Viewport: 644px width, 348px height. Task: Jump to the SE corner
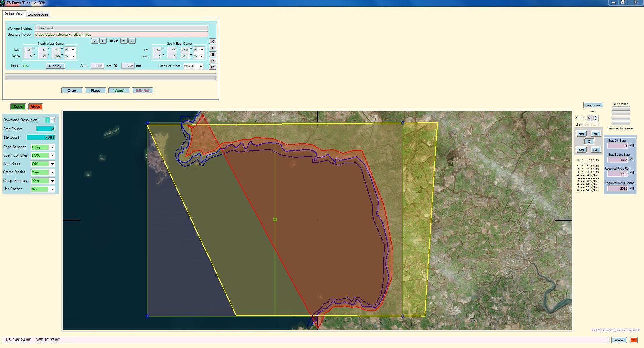coord(596,150)
